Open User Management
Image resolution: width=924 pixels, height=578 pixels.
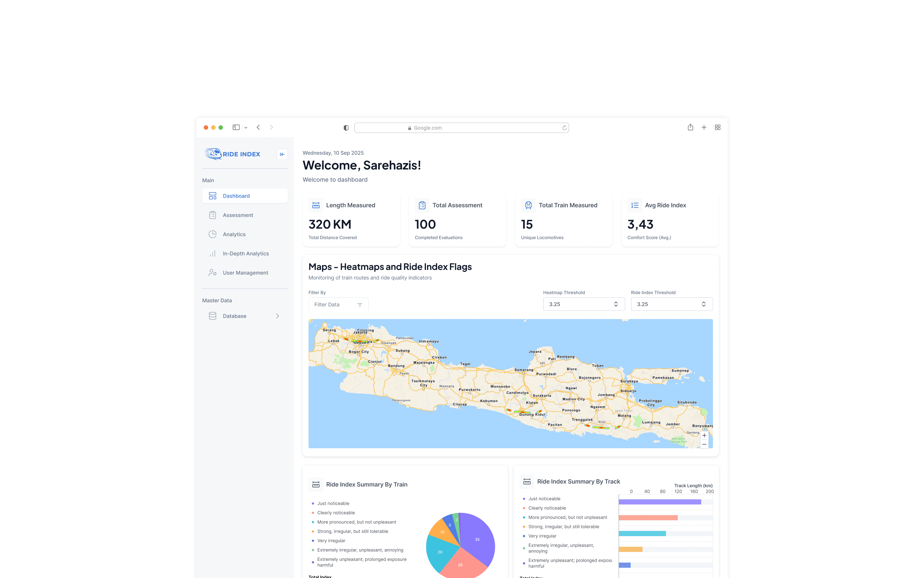[245, 273]
